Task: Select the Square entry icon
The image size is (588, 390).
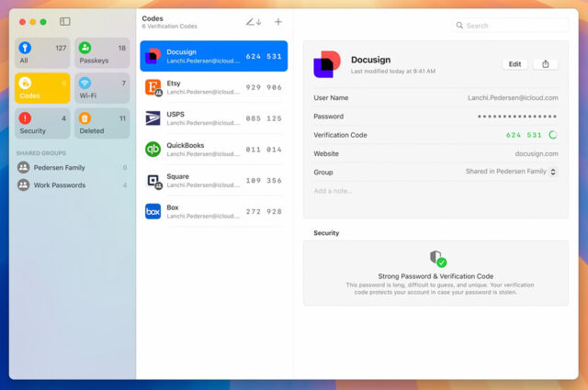Action: pyautogui.click(x=153, y=181)
